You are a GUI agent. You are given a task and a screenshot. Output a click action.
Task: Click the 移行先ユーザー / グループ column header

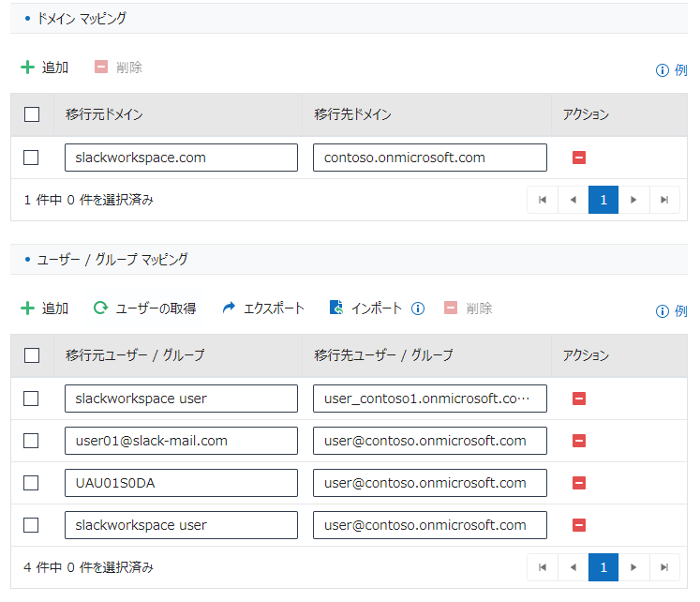point(383,355)
